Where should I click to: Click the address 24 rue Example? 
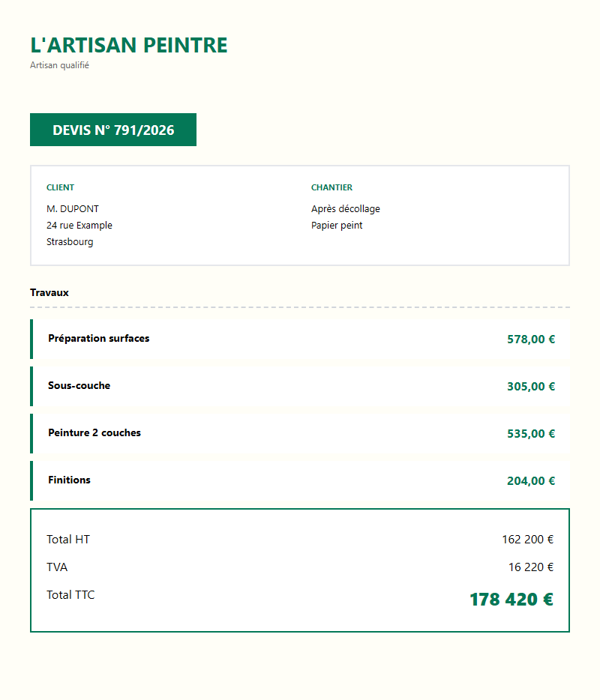point(79,226)
